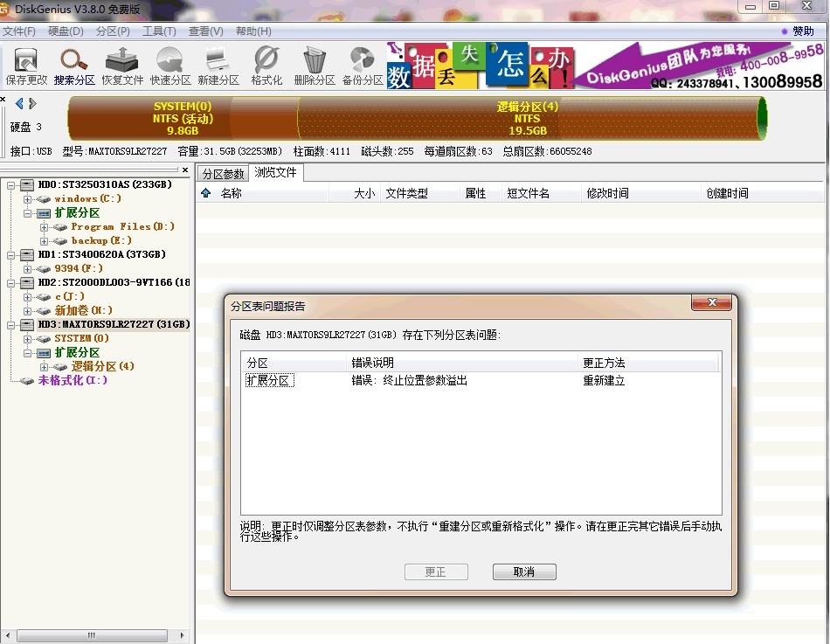Click the Search Partitions (搜索分区) toolbar icon
830x644 pixels.
[x=74, y=66]
